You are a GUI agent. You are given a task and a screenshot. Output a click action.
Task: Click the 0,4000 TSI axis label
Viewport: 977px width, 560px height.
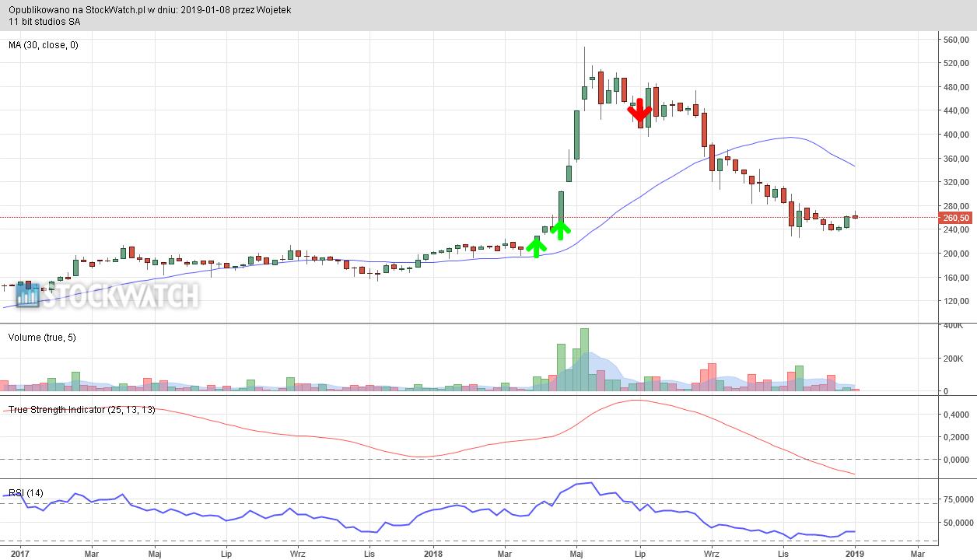click(954, 415)
